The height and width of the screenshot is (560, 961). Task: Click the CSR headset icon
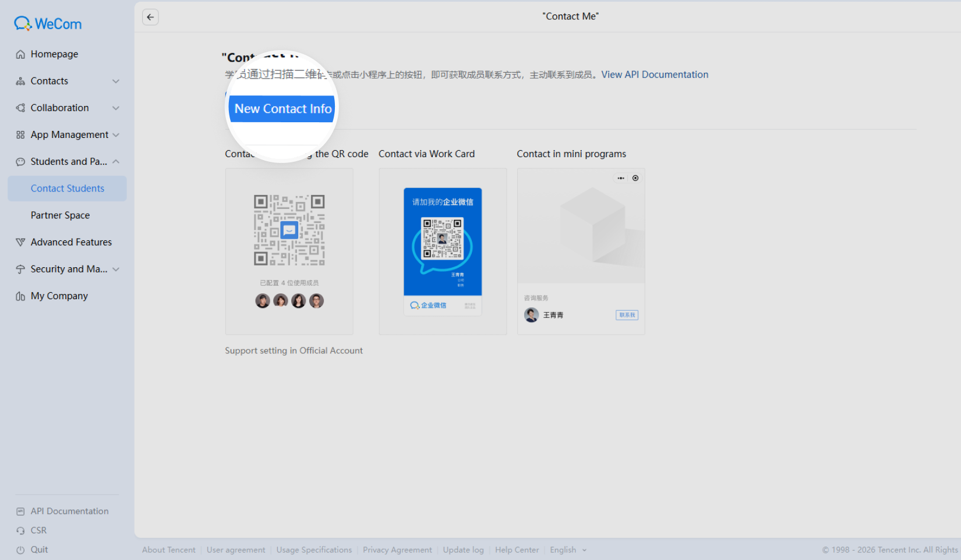tap(20, 530)
